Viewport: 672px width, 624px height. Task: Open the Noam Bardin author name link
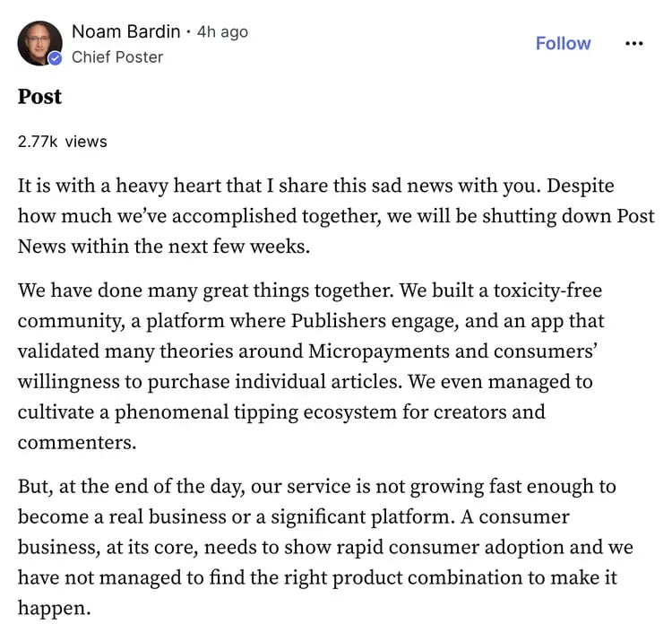[x=125, y=31]
